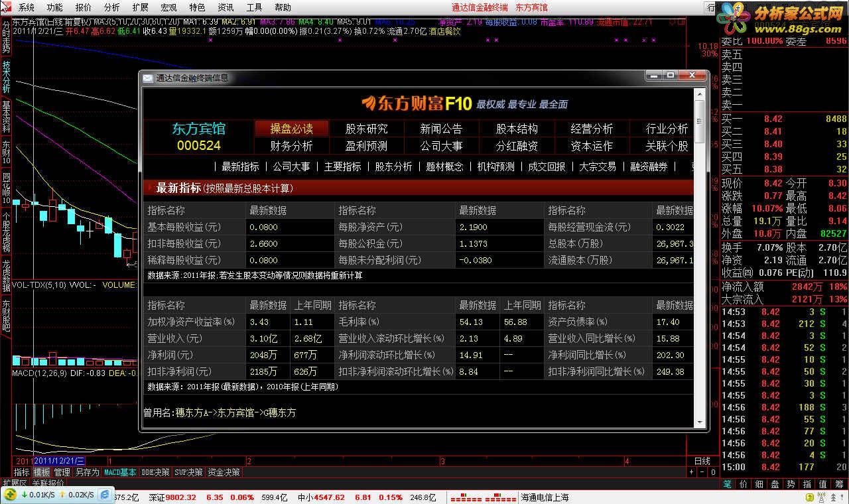
Task: Click the 另存为 button below chart
Action: (x=87, y=472)
